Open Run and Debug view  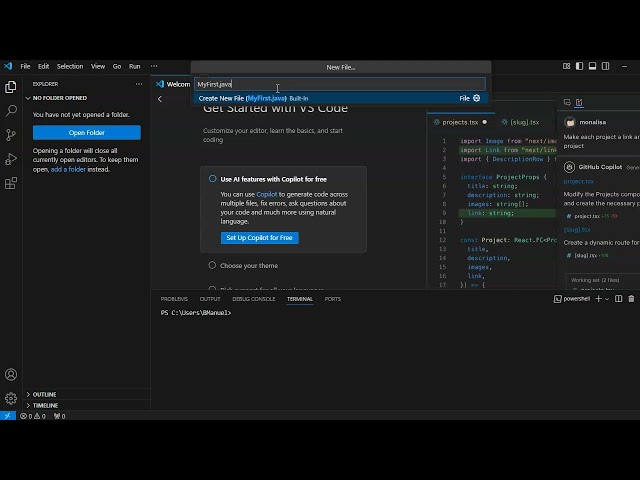coord(11,159)
